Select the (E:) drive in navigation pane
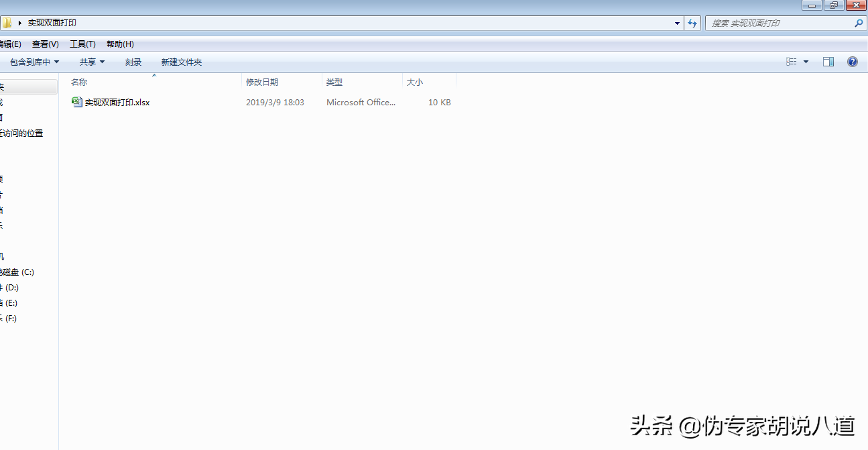868x450 pixels. click(9, 303)
